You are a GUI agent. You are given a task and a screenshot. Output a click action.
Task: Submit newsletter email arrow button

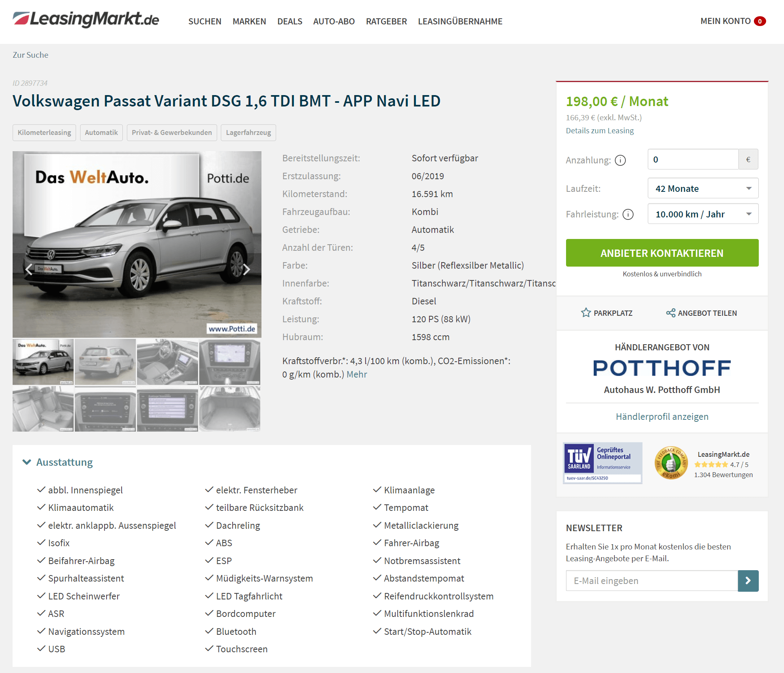748,581
